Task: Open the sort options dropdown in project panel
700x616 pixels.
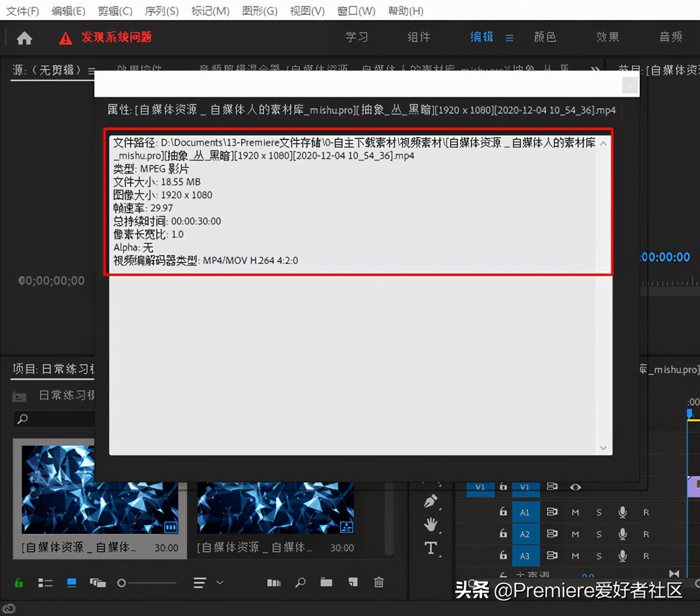Action: tap(220, 582)
